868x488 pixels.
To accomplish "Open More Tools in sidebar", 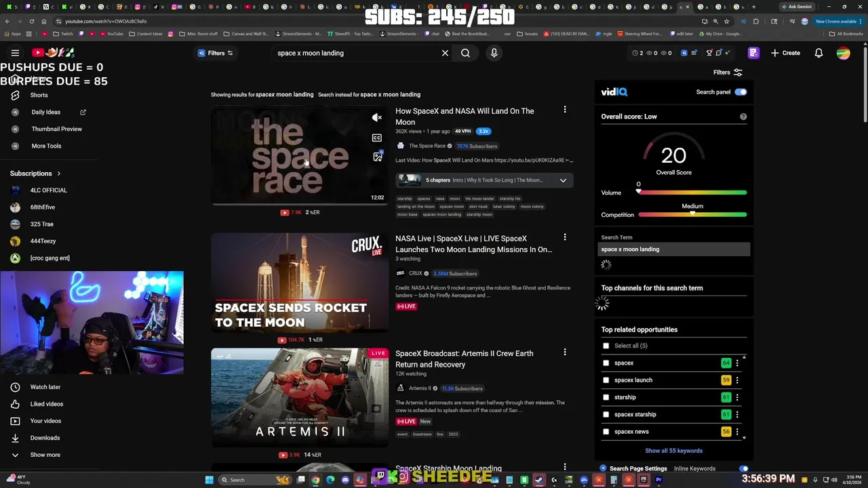I will (x=46, y=146).
